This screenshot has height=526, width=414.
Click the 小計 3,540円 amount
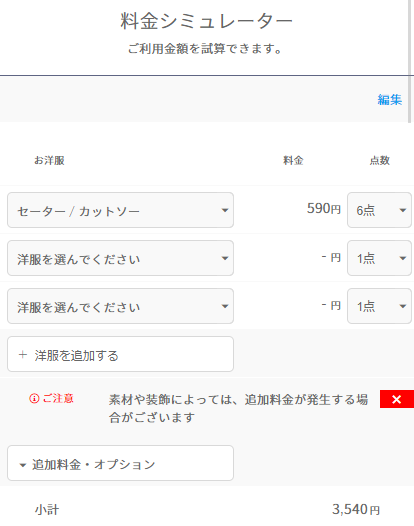(x=356, y=510)
